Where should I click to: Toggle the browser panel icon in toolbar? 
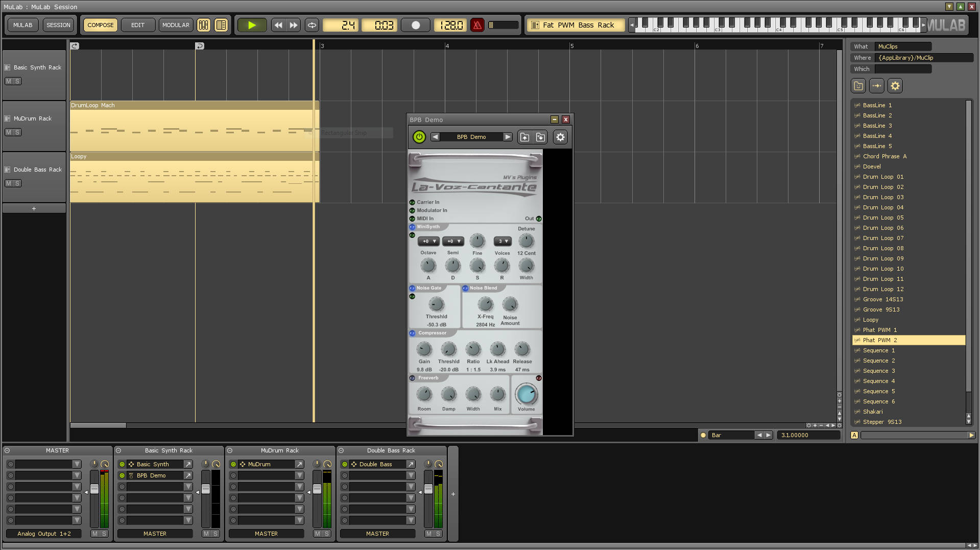tap(221, 25)
